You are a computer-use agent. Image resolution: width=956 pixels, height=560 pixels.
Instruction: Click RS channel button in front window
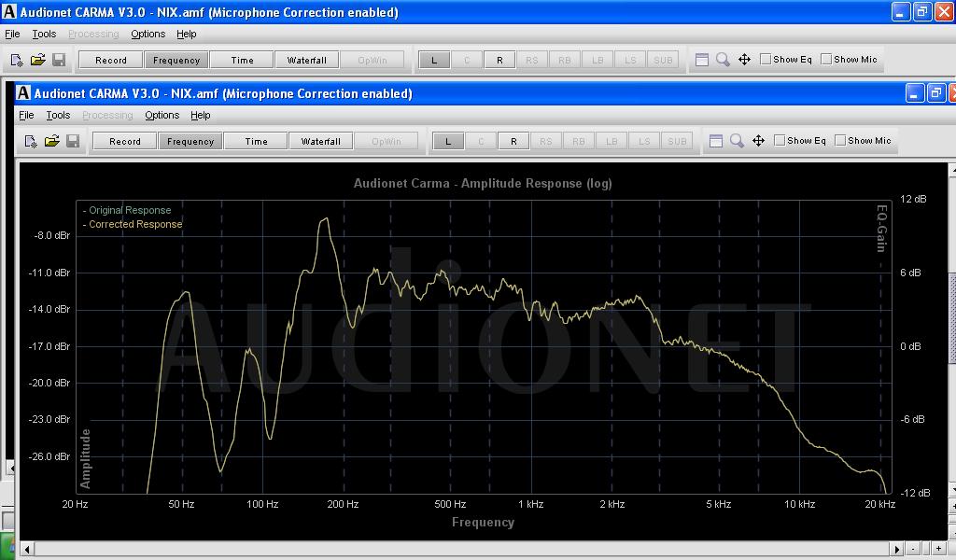(545, 141)
